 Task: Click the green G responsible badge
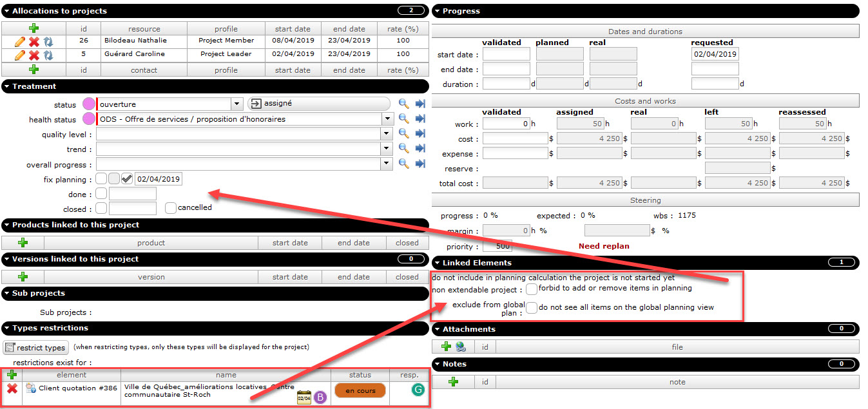[418, 389]
